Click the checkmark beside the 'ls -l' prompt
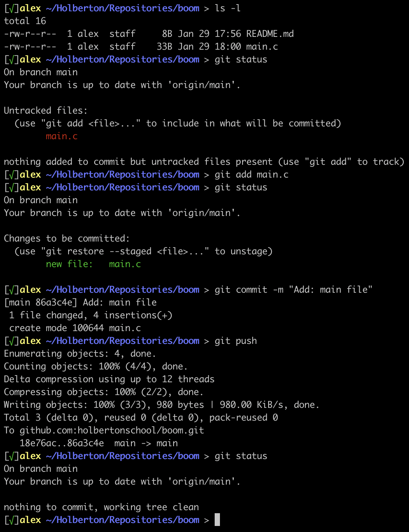 [x=12, y=8]
